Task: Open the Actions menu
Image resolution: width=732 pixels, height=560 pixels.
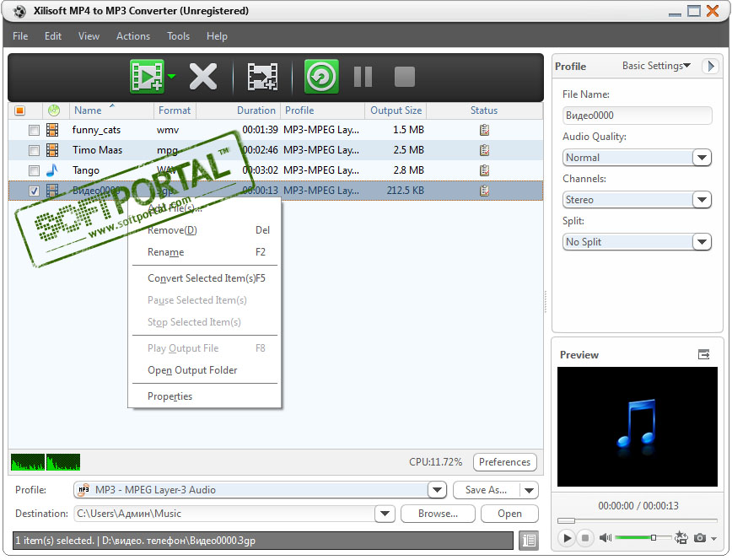Action: 133,36
